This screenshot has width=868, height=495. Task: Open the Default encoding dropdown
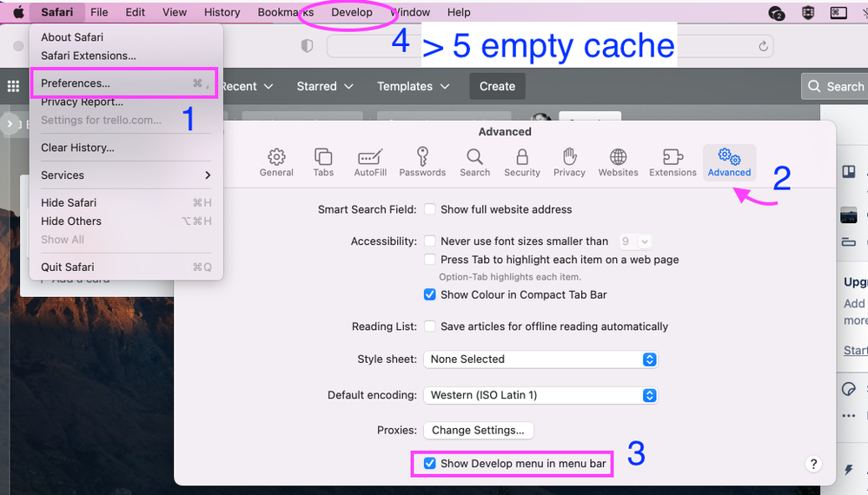point(540,395)
